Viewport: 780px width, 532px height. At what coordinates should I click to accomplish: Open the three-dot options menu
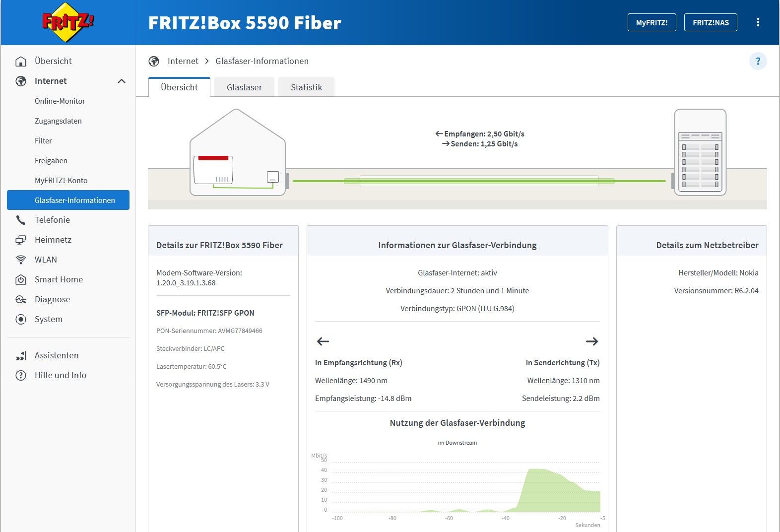(x=758, y=22)
